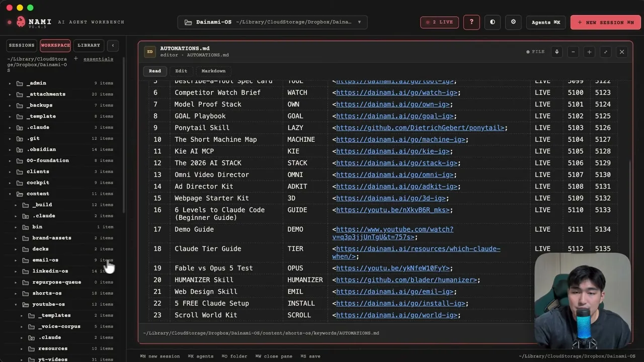The width and height of the screenshot is (644, 362).
Task: Open the github.com/blader/humanizer link
Action: [x=406, y=280]
